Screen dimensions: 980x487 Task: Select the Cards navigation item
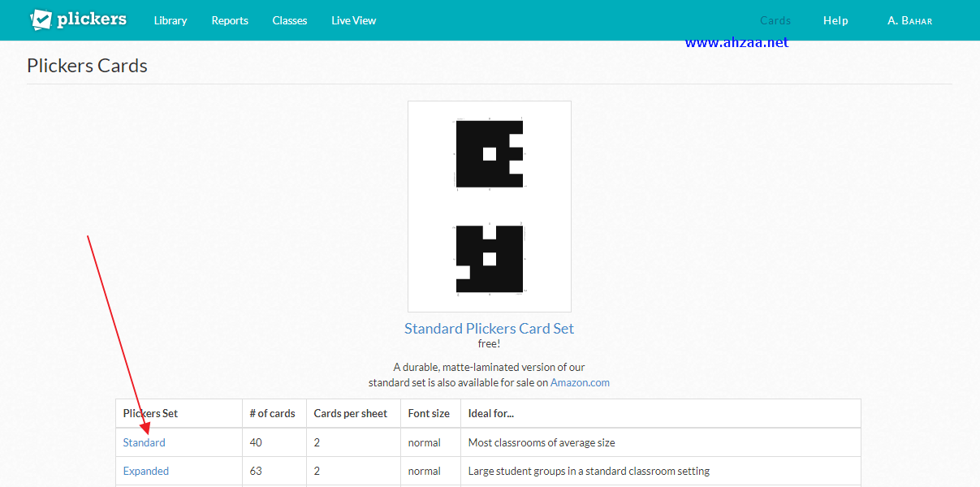[774, 20]
